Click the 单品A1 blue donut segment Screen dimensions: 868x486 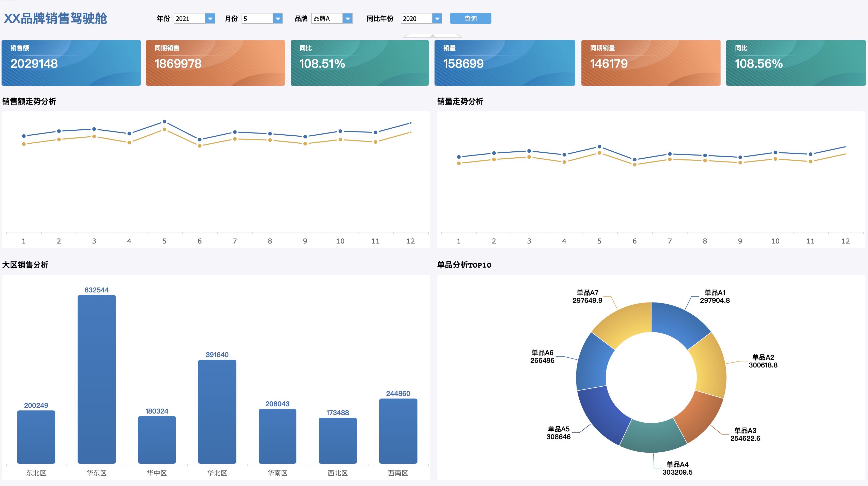pyautogui.click(x=677, y=323)
